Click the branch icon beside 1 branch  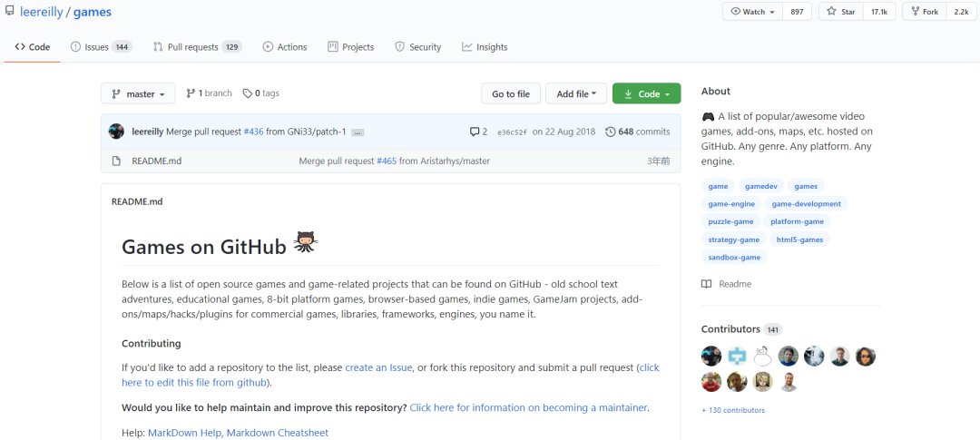(191, 93)
